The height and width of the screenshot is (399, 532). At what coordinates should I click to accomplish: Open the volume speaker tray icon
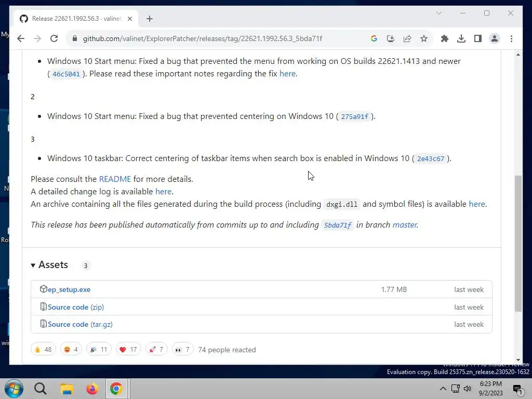coord(468,389)
